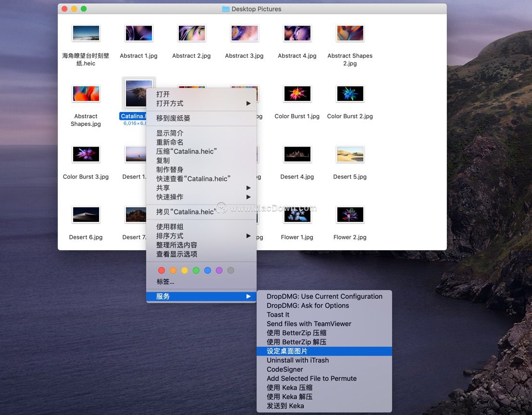Click the highlighted Catalina.heic filename label
The image size is (532, 415).
[x=134, y=116]
